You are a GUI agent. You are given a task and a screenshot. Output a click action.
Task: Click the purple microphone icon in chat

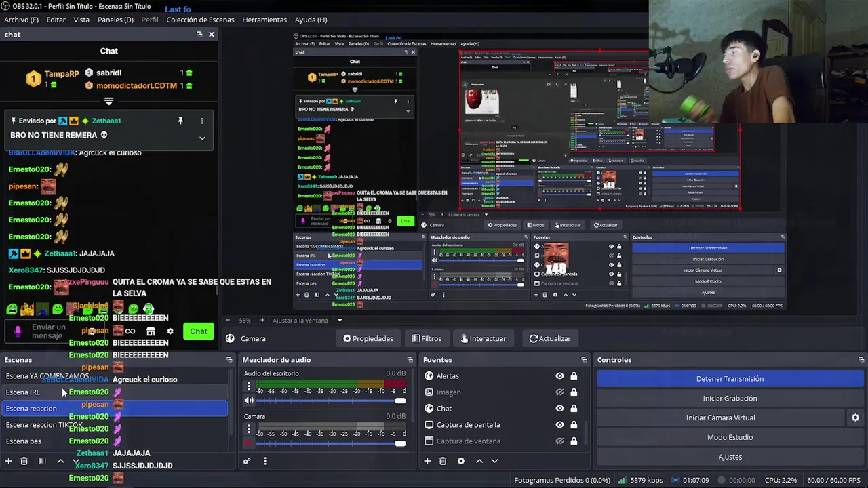point(18,331)
